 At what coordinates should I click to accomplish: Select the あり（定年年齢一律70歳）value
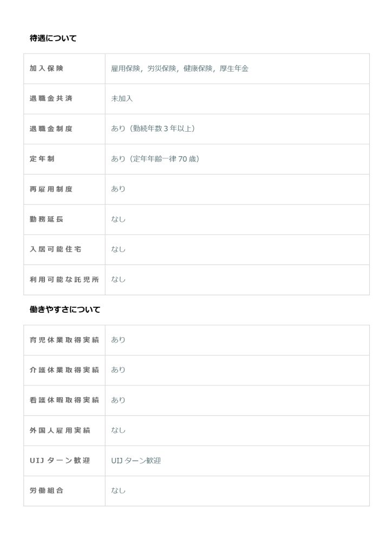click(x=155, y=159)
